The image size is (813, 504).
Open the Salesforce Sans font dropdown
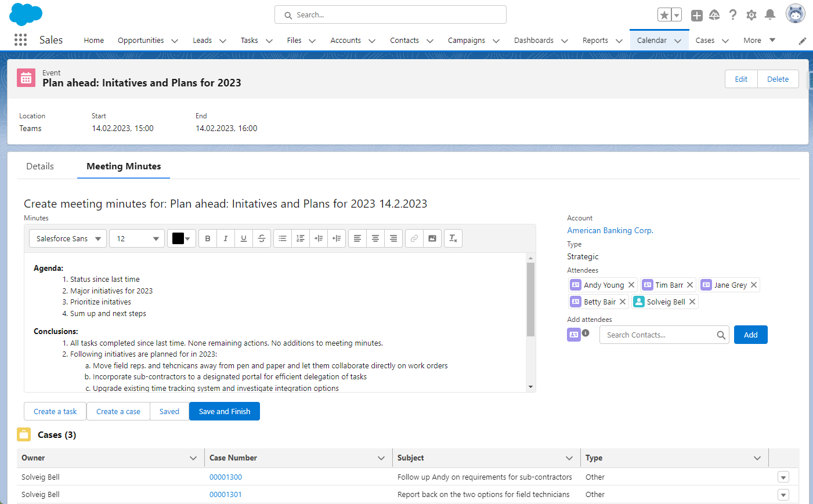[68, 238]
